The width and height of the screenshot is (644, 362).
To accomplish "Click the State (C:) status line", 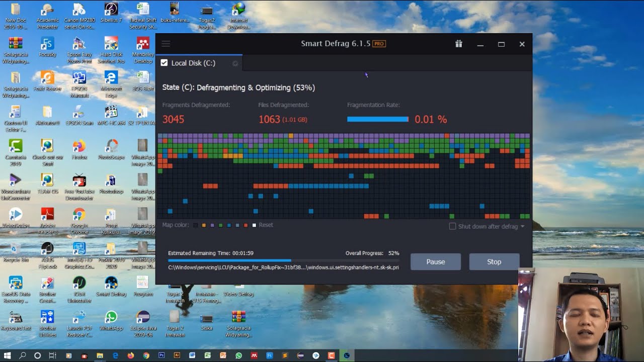I will [x=238, y=87].
